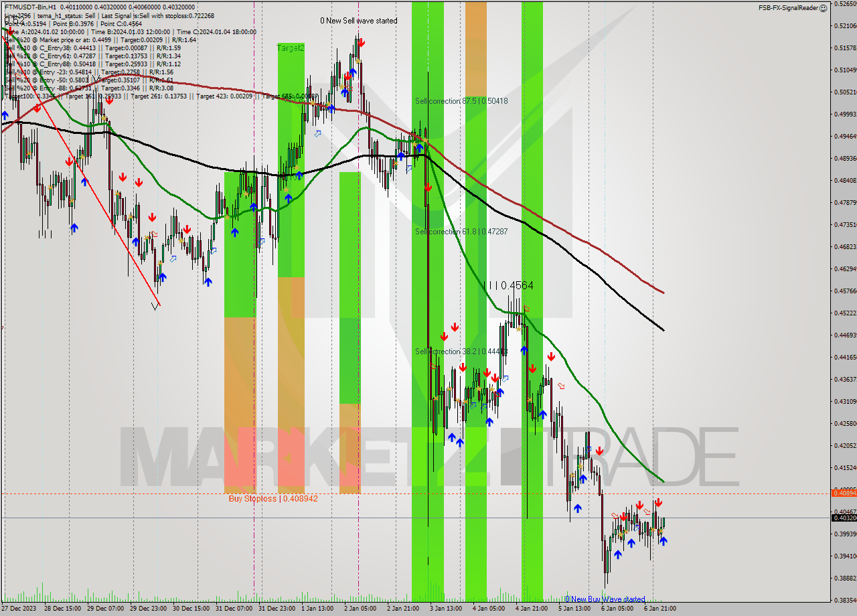
Task: Select the '0 New Sell wave started' label
Action: click(x=358, y=21)
